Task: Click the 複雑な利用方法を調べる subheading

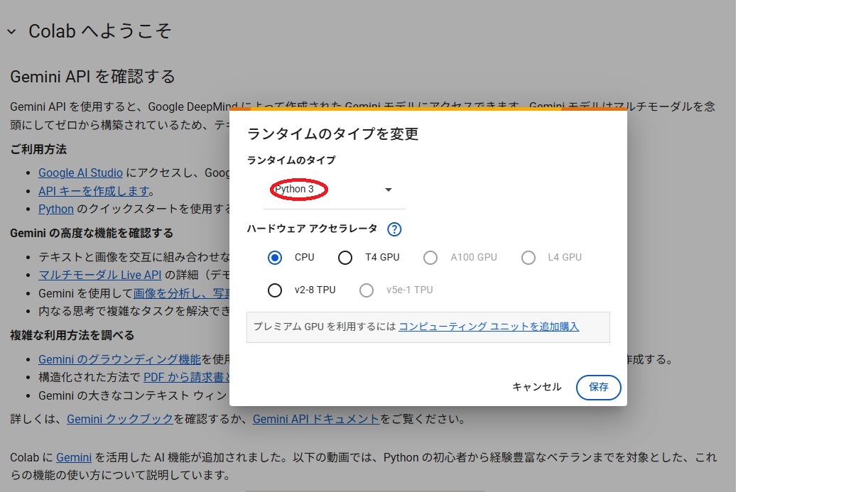Action: coord(72,335)
